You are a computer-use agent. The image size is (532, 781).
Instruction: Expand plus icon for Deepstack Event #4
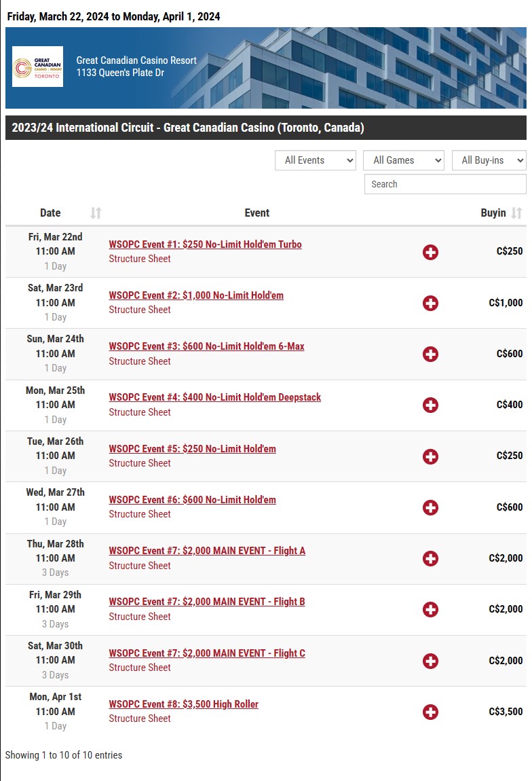click(430, 405)
